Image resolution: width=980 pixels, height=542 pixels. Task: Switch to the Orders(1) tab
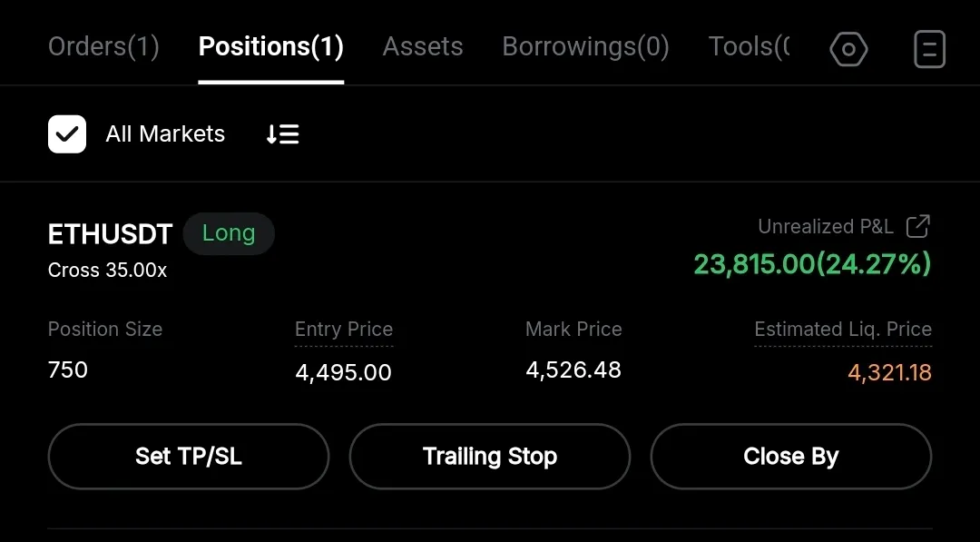tap(103, 47)
